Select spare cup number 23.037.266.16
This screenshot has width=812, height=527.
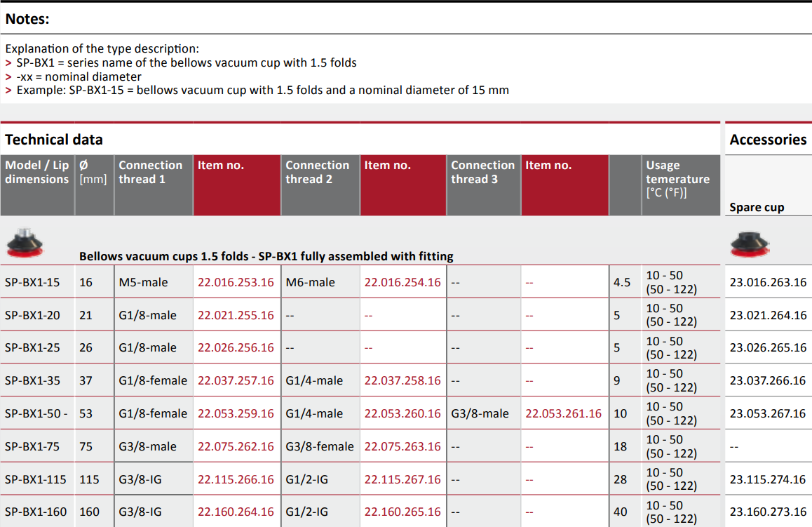point(768,380)
